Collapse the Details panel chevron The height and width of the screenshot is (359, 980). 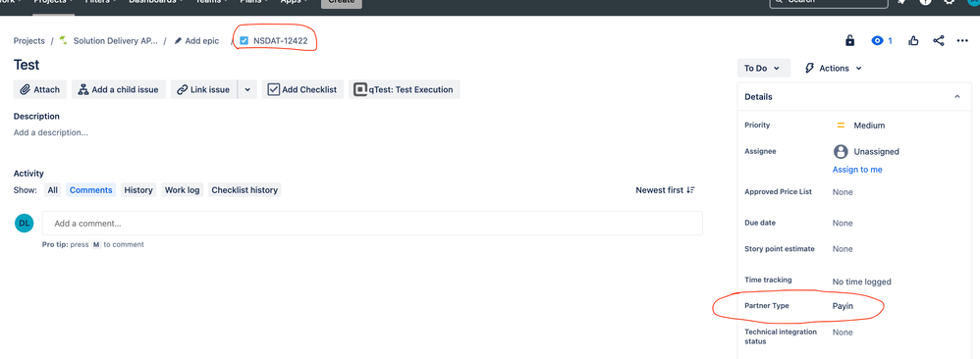[x=956, y=97]
